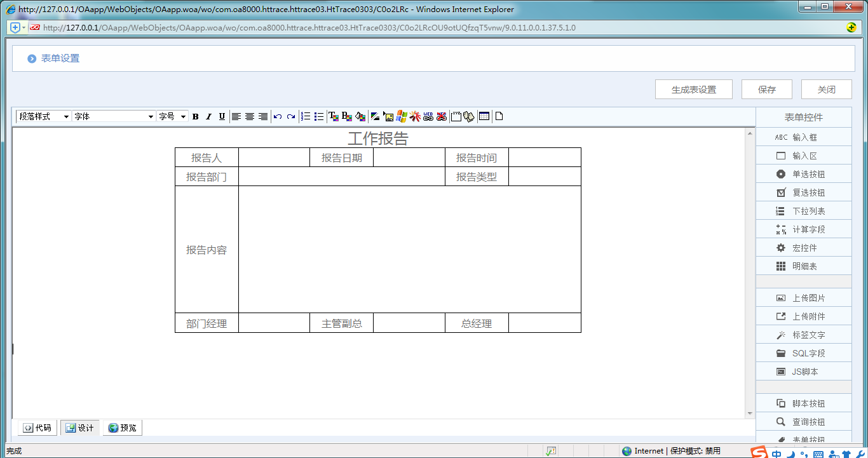Insert a bulleted list

(x=319, y=117)
